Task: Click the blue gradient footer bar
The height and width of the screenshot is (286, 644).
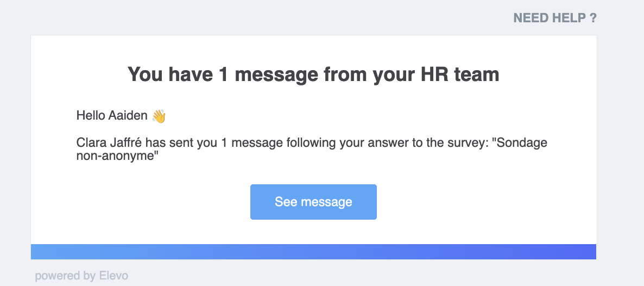Action: click(x=313, y=251)
